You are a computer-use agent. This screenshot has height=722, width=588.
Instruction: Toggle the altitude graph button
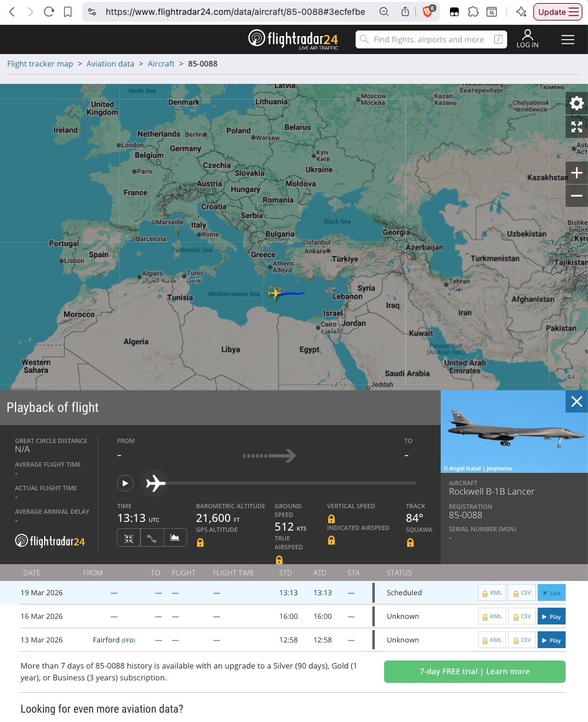[x=175, y=538]
